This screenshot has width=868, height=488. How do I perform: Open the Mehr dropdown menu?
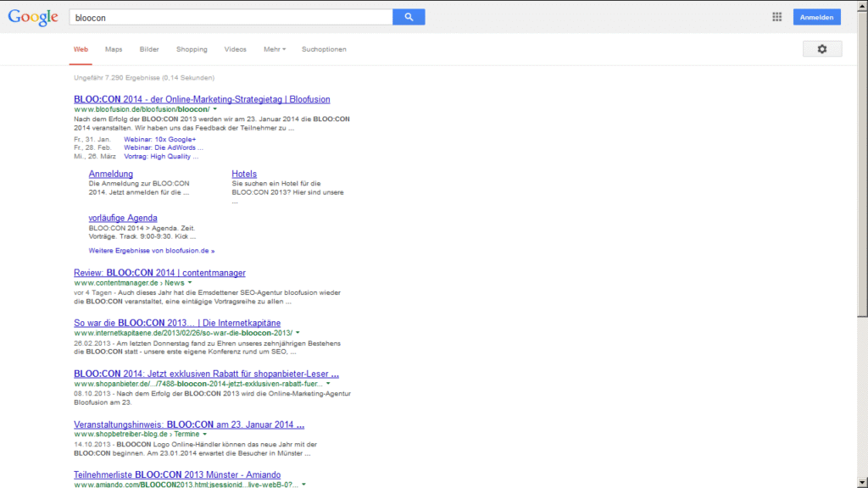[274, 49]
